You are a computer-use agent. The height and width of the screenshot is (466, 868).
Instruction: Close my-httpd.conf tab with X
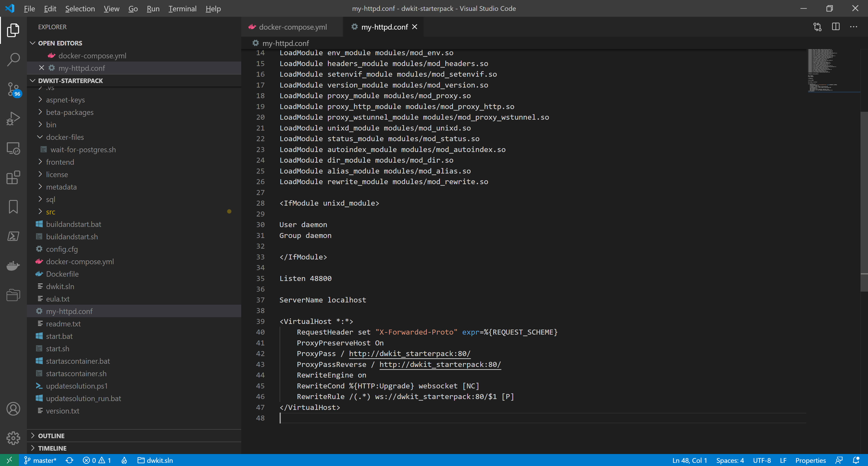[415, 27]
